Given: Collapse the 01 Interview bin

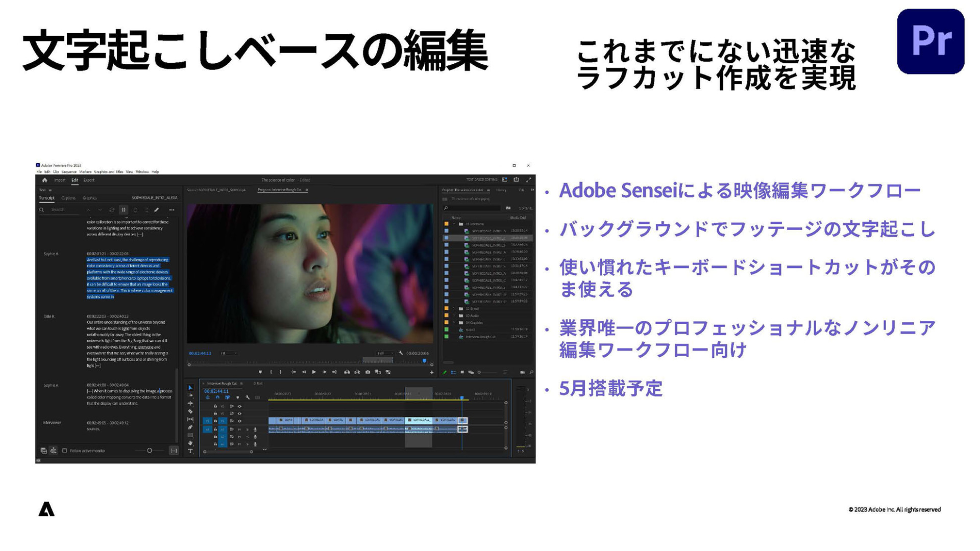Looking at the screenshot, I should (454, 224).
